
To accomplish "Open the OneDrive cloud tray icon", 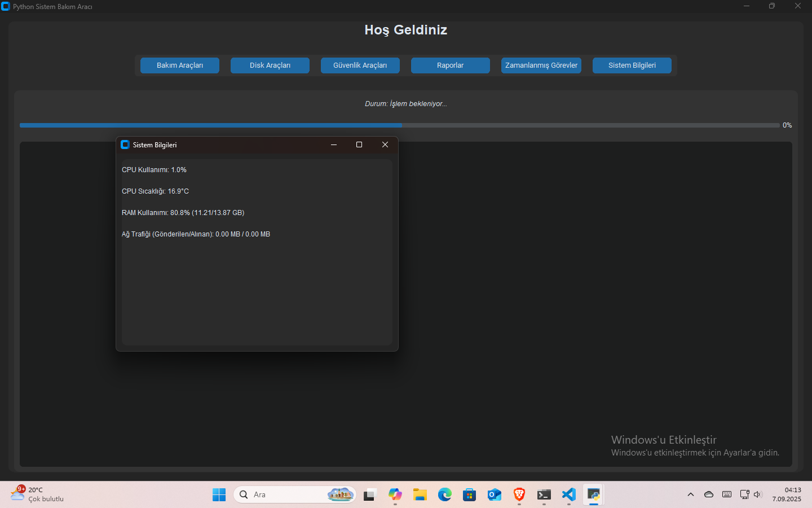I will (x=709, y=494).
